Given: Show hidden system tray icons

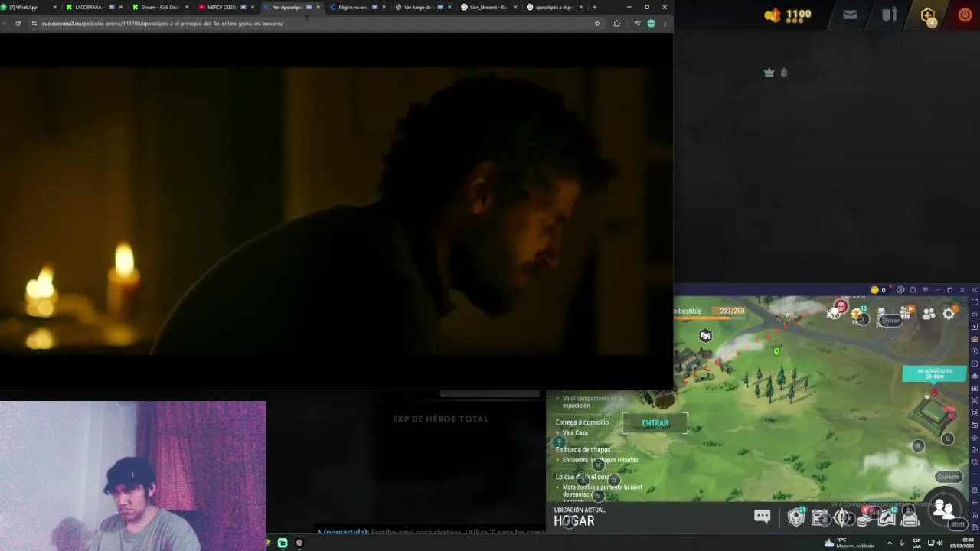Looking at the screenshot, I should [890, 543].
